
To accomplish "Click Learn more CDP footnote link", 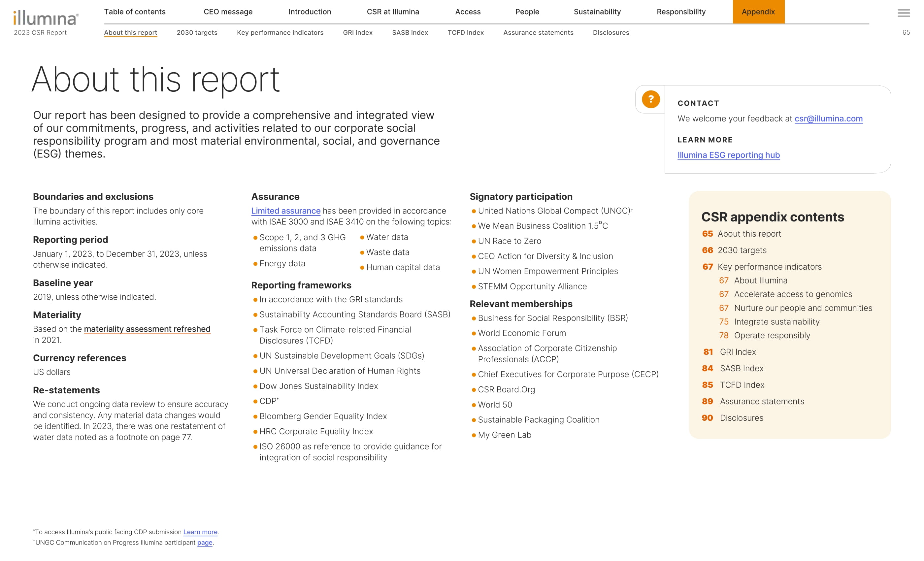I will pyautogui.click(x=200, y=532).
